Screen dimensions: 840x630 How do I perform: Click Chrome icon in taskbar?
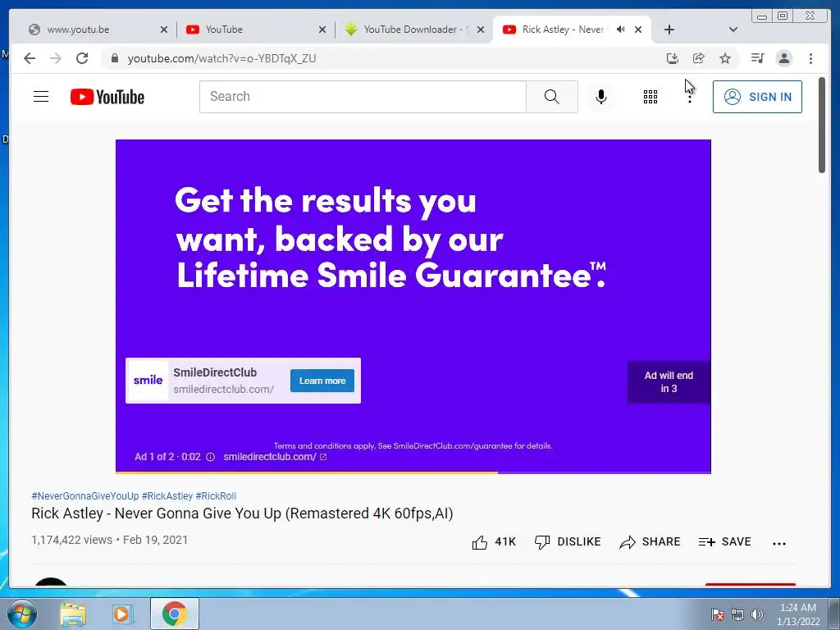174,614
